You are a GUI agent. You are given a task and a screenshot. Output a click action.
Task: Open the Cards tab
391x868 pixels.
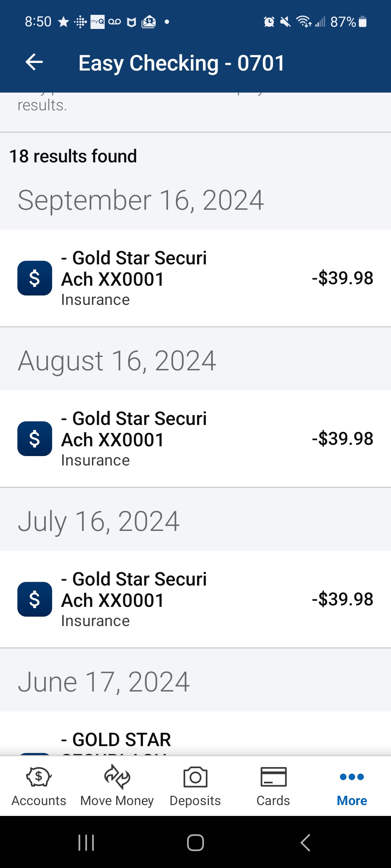click(273, 786)
